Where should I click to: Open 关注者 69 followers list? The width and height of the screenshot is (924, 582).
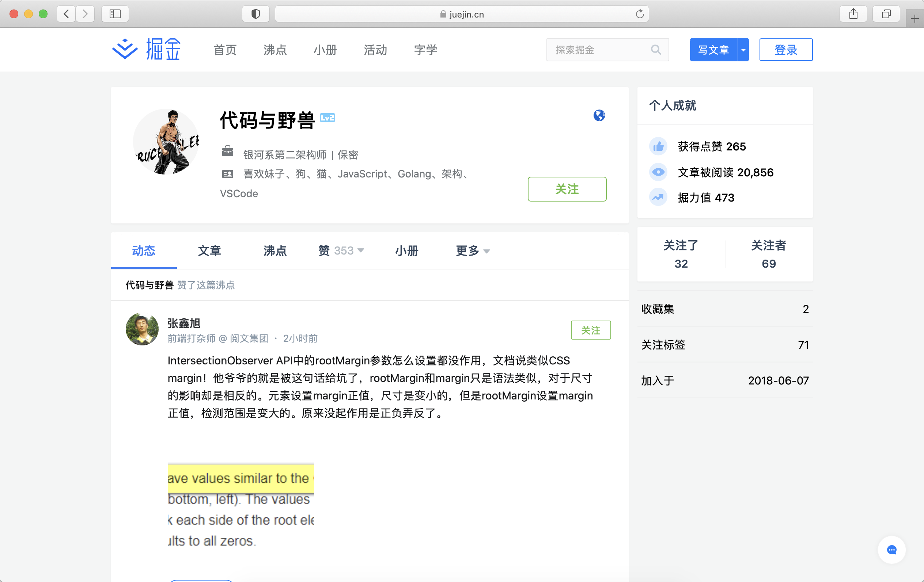tap(768, 254)
